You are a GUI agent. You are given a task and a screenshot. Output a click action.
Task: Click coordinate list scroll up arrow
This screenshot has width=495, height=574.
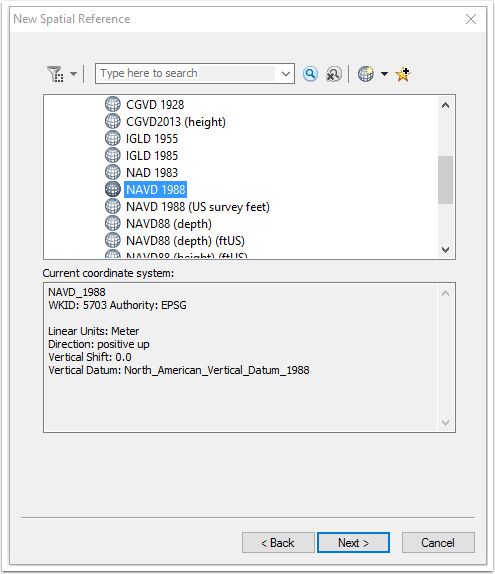point(445,105)
